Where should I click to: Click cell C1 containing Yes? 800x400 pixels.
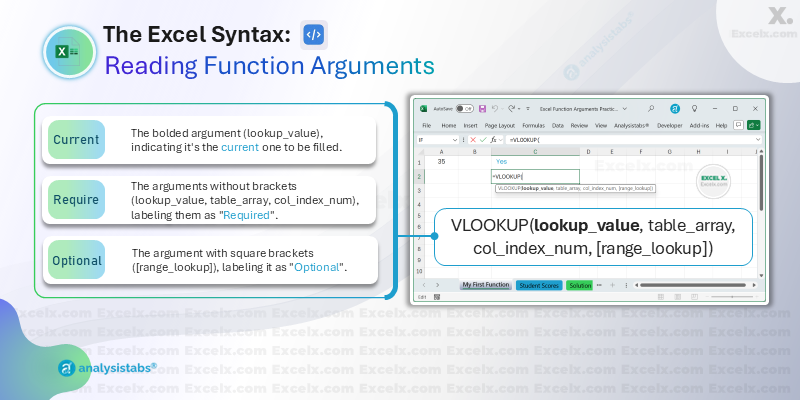(535, 162)
